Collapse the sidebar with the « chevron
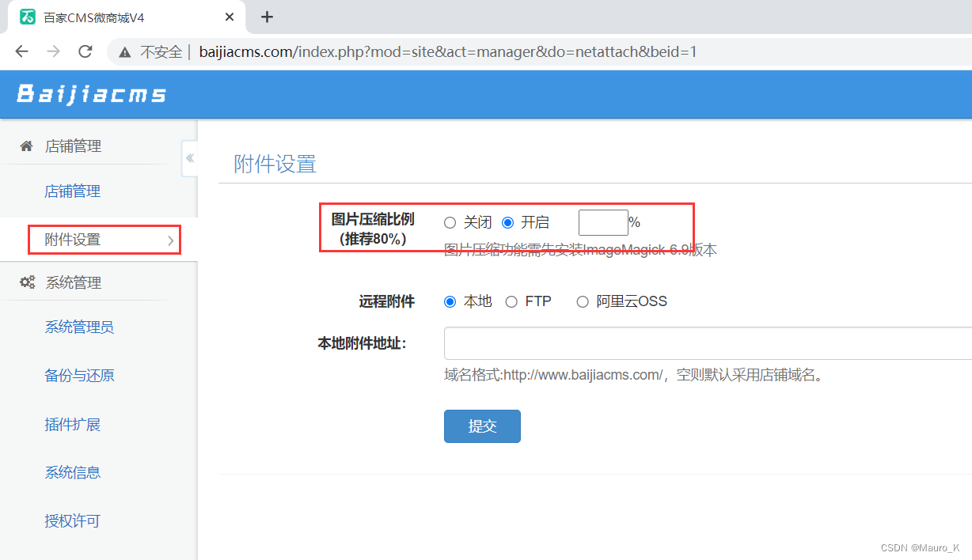This screenshot has height=560, width=972. [x=190, y=158]
